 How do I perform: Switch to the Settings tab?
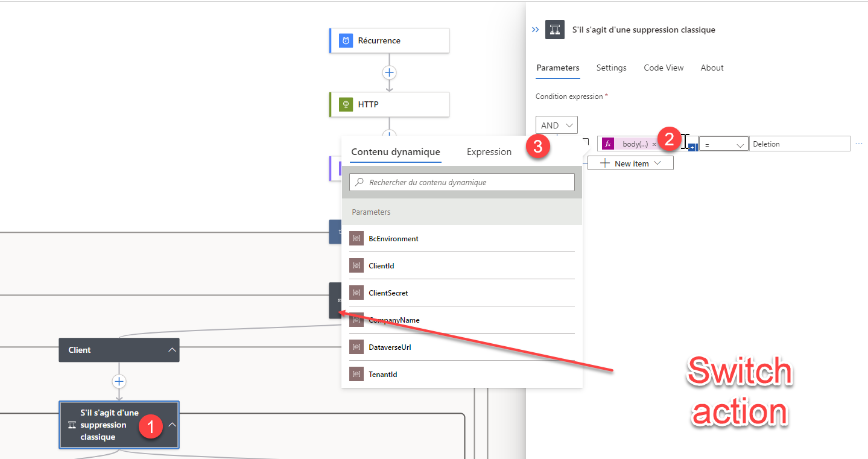pos(610,68)
